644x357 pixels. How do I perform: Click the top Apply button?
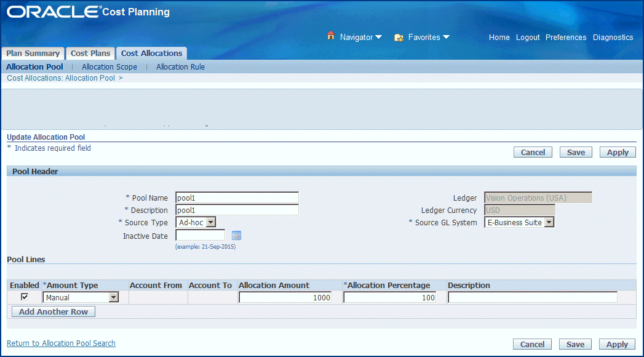[618, 152]
